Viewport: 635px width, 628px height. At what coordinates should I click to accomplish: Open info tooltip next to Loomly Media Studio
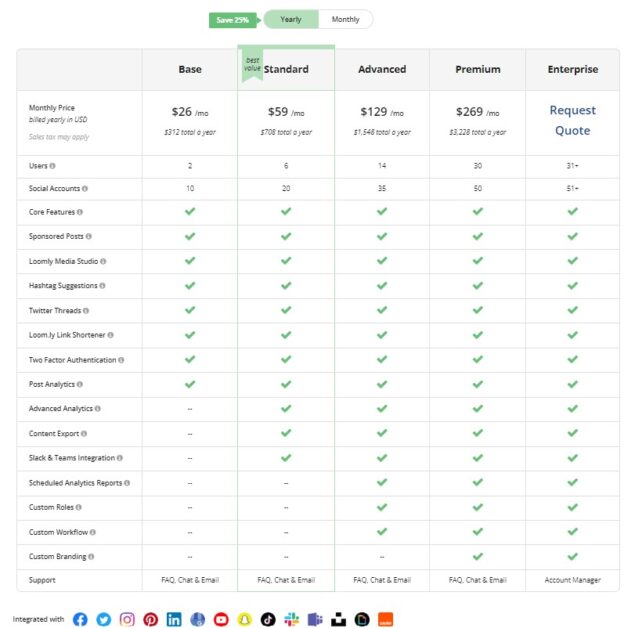(103, 262)
